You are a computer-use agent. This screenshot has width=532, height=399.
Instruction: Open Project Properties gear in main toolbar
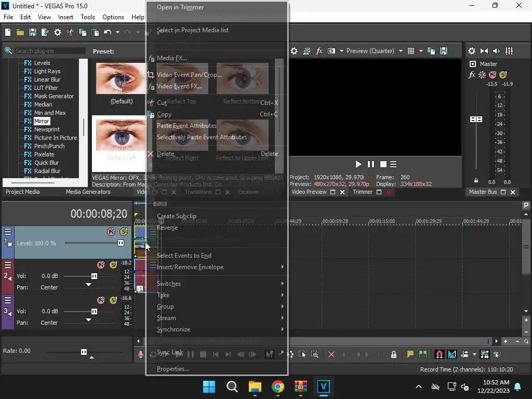58,32
